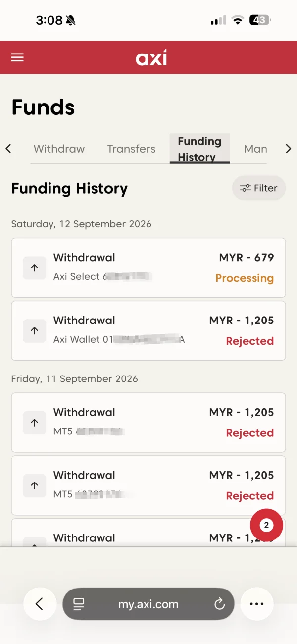
Task: Click the red chat bubble badge
Action: tap(266, 525)
